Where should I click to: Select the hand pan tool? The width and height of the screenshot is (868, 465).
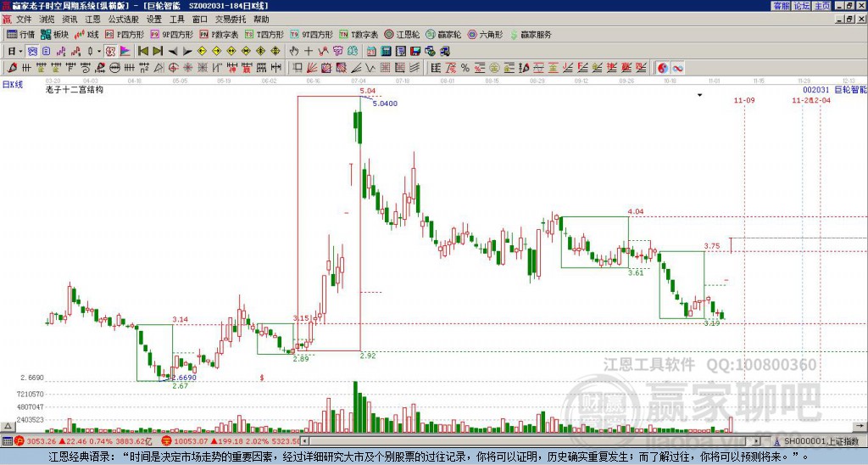click(294, 51)
